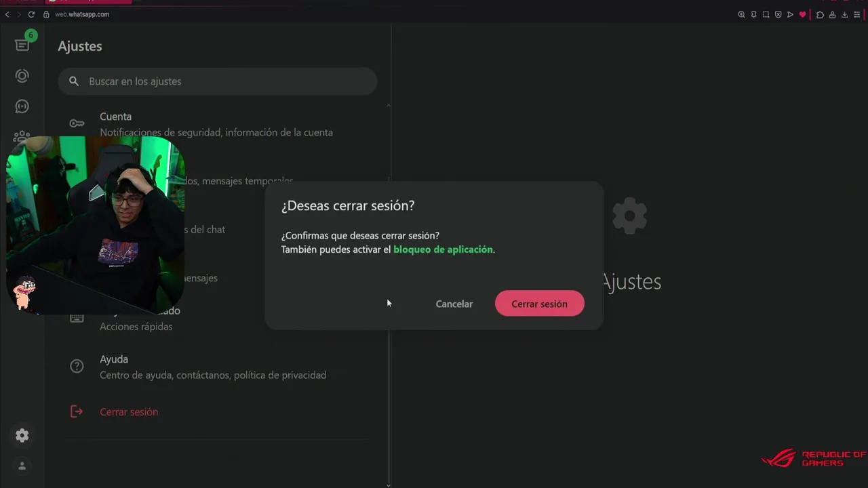Open the Cuenta settings entry
This screenshot has height=488, width=868.
pos(217,124)
